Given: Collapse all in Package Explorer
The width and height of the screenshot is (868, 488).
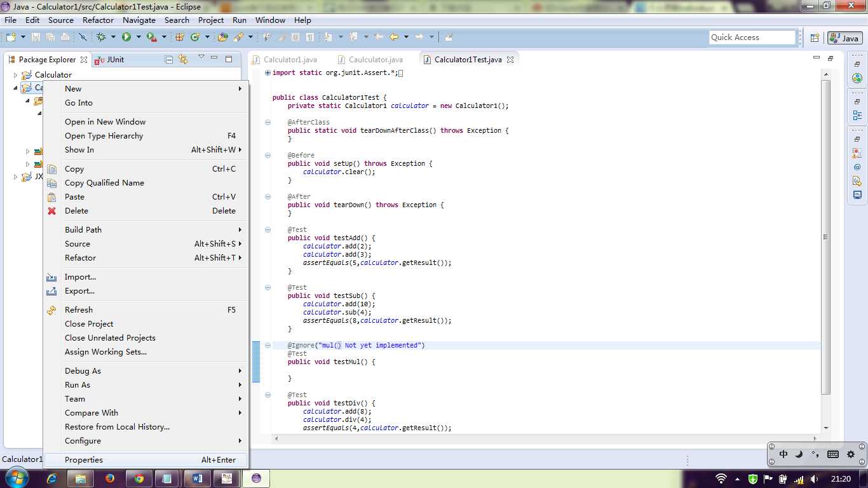Looking at the screenshot, I should (x=169, y=60).
